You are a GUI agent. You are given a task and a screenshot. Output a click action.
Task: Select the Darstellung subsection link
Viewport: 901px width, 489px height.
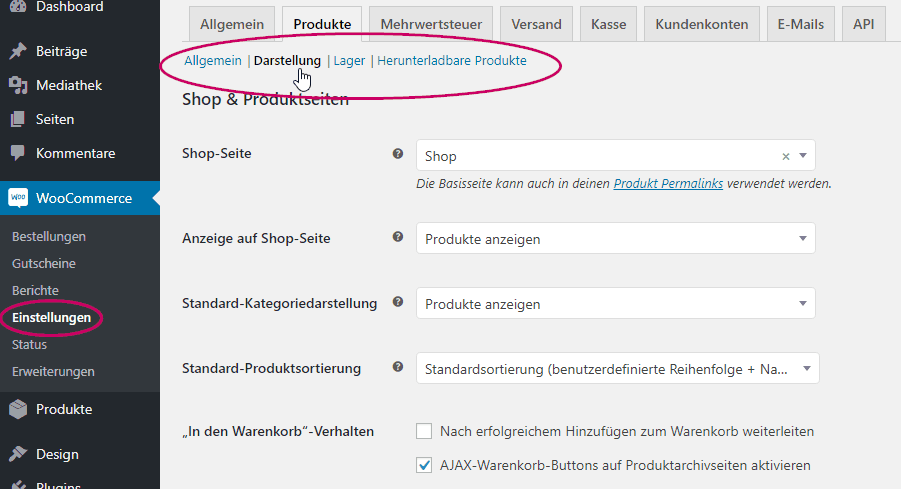287,60
